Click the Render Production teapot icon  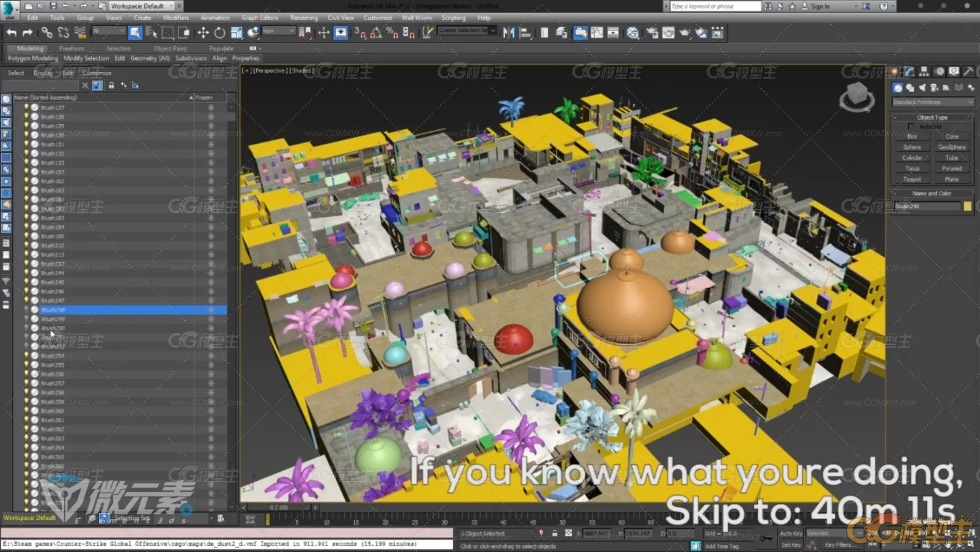685,33
